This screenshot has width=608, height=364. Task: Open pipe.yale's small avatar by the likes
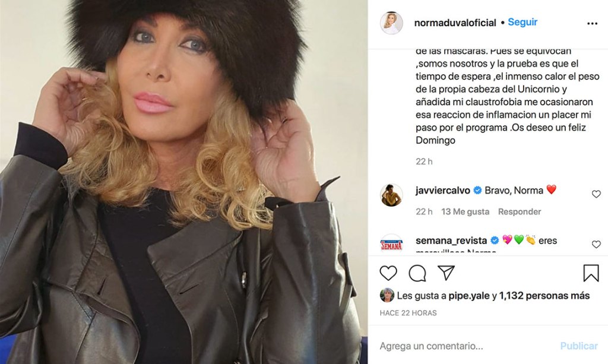coord(387,295)
